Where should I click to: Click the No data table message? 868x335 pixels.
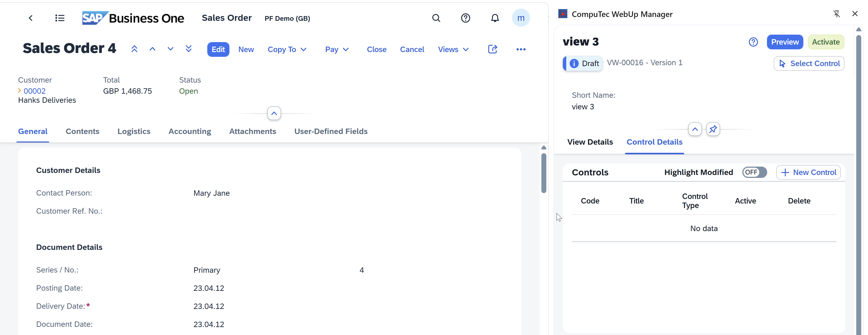click(704, 229)
